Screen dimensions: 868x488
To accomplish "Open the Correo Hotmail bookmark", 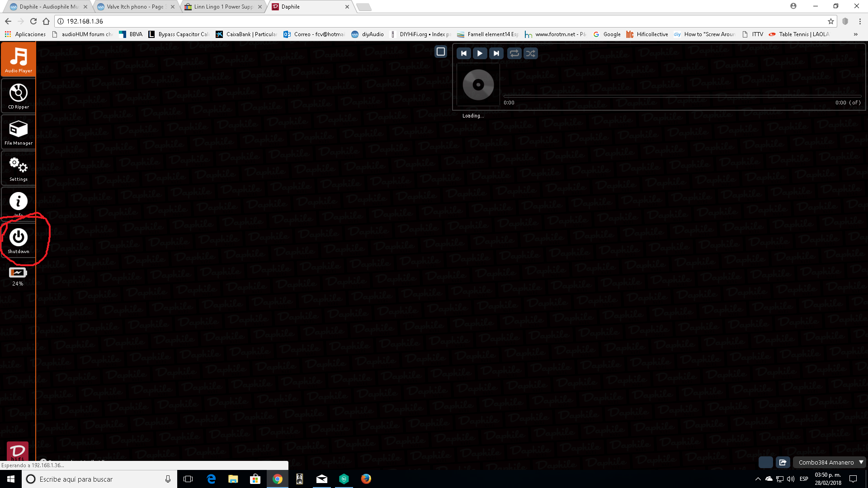I will 314,34.
